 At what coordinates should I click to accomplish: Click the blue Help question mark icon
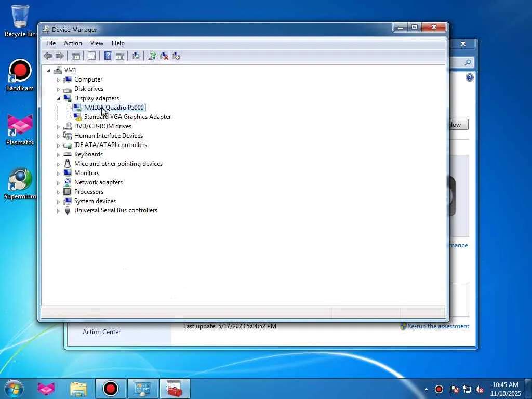(x=108, y=56)
